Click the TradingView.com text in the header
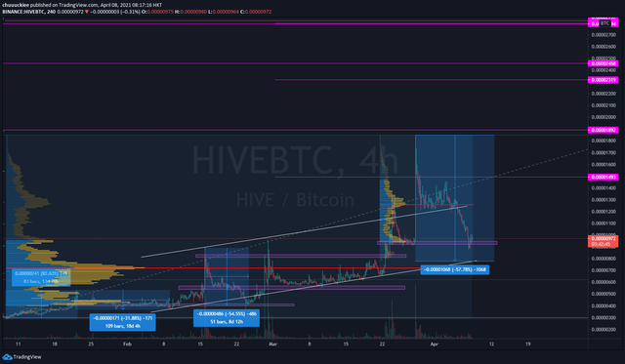Image resolution: width=625 pixels, height=364 pixels. pos(78,6)
